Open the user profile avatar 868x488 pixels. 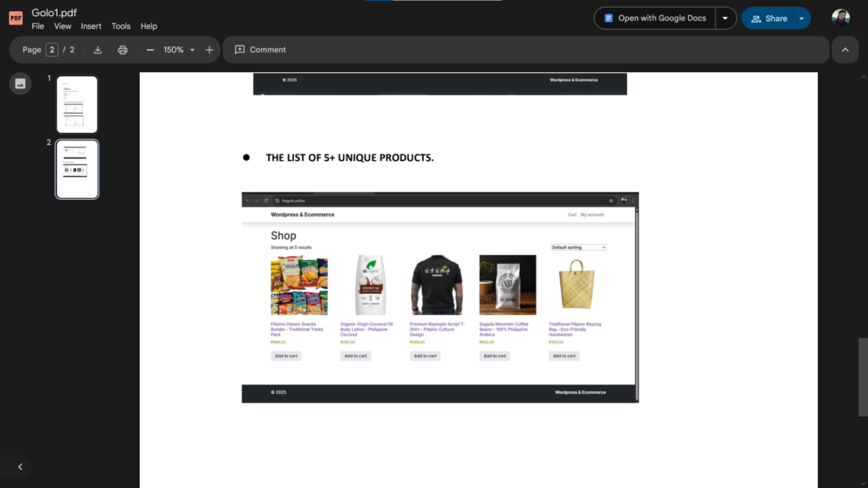coord(840,19)
